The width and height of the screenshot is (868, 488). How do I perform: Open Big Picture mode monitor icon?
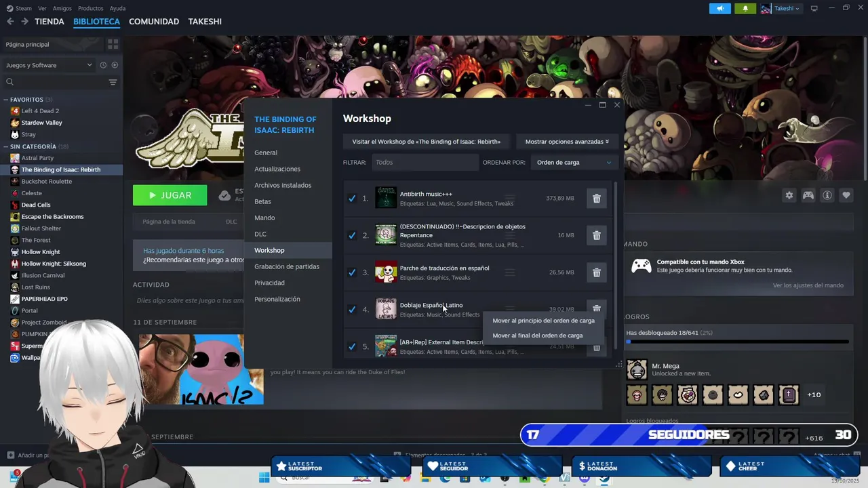tap(814, 8)
